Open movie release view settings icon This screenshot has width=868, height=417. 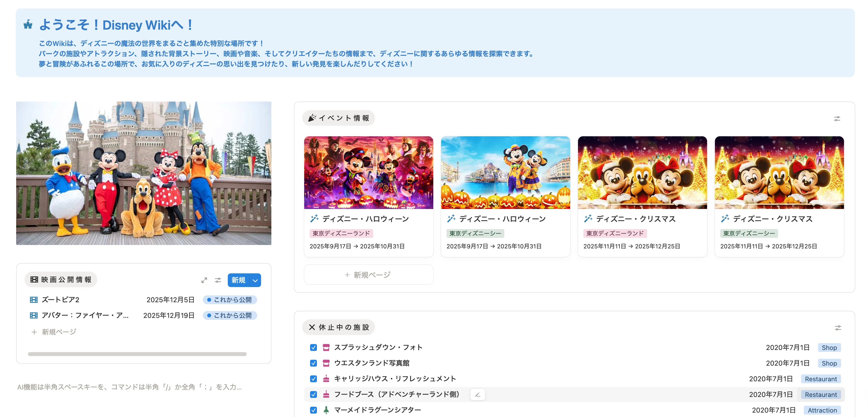coord(218,280)
